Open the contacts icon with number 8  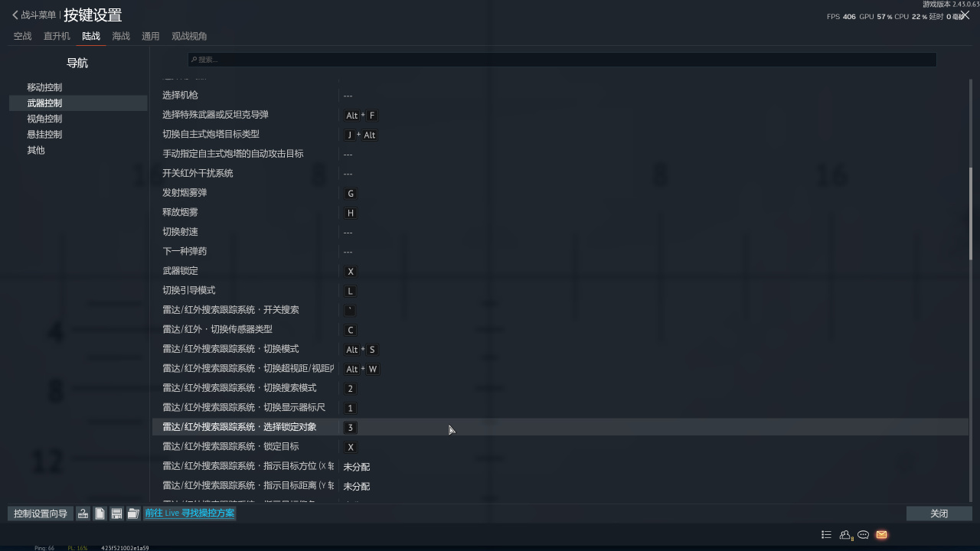tap(846, 535)
